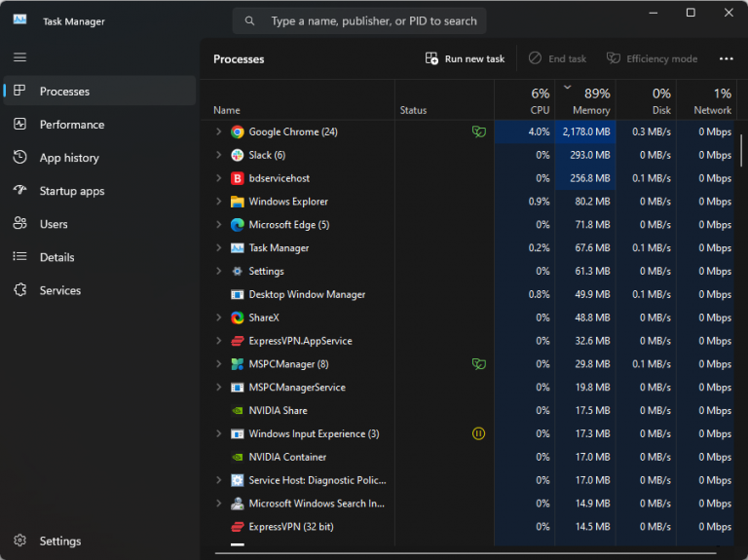The image size is (748, 560).
Task: Switch to the Performance page
Action: [99, 125]
